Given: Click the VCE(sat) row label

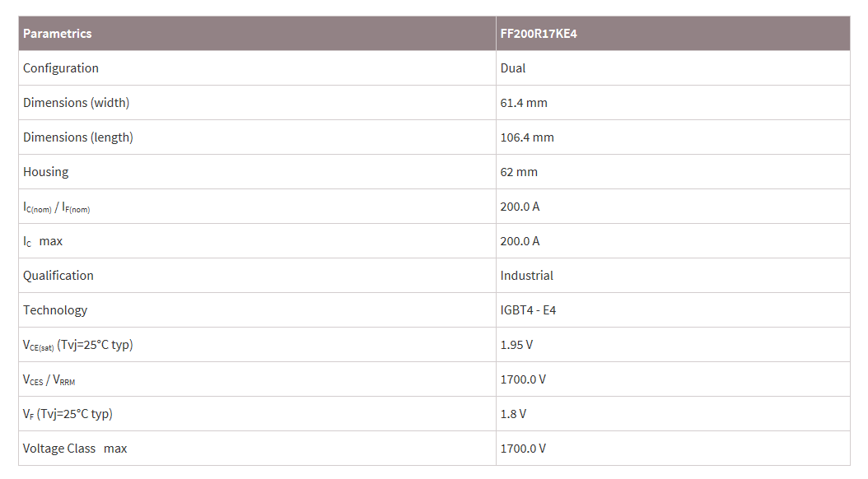Looking at the screenshot, I should click(x=78, y=345).
